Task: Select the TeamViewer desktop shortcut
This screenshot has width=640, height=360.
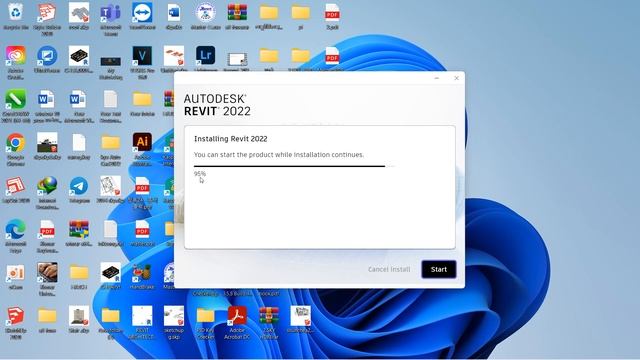Action: [x=142, y=16]
